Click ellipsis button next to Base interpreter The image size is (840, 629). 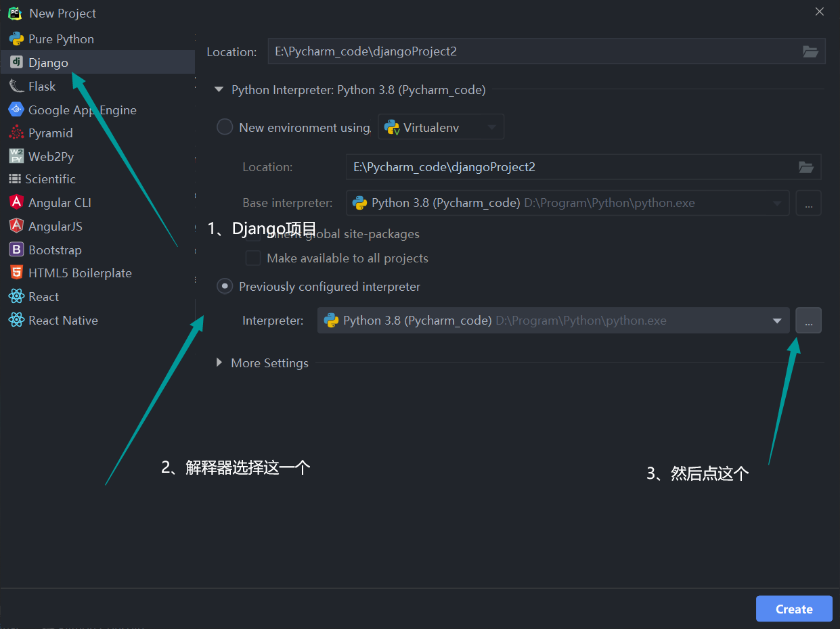(809, 203)
